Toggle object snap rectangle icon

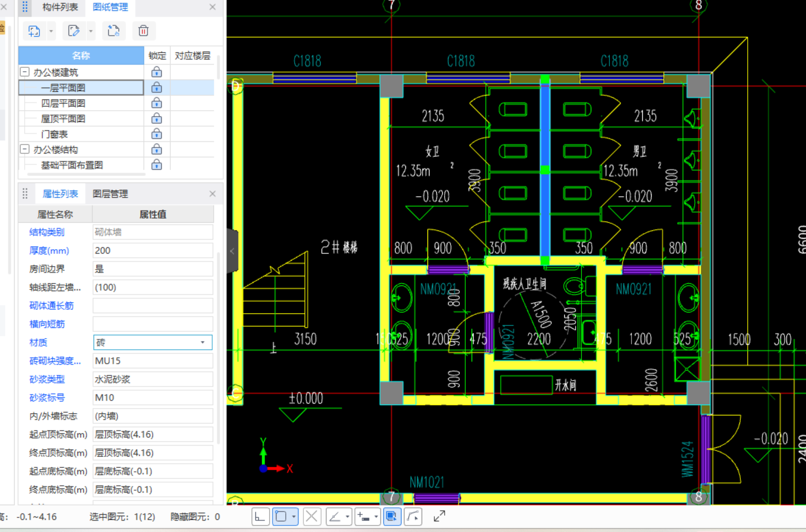pos(281,516)
